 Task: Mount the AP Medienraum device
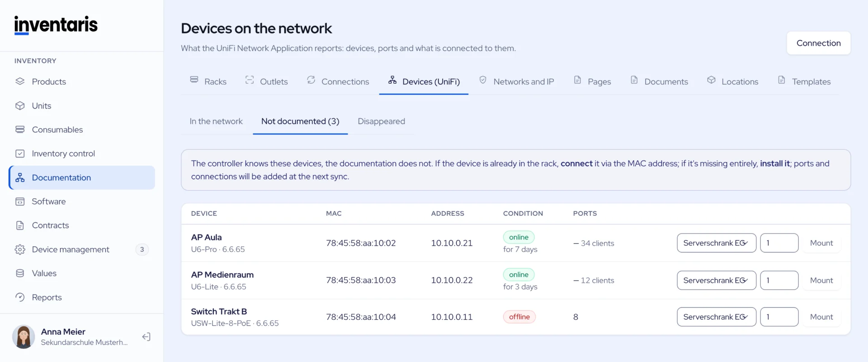click(821, 281)
